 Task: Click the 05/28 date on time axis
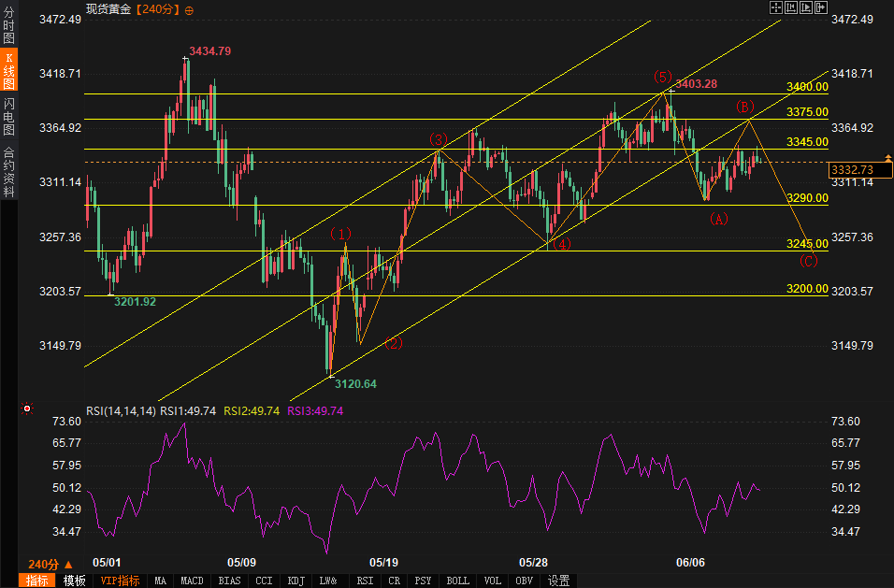pyautogui.click(x=533, y=563)
